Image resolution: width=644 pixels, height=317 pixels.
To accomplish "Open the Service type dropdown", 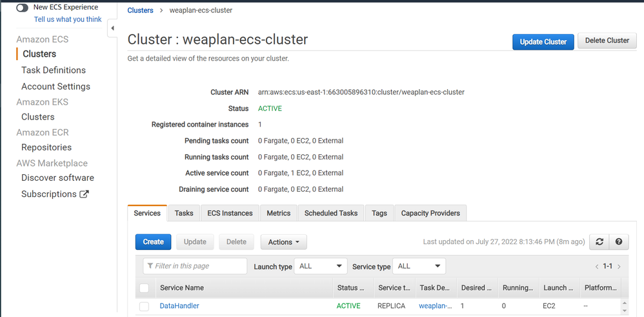I will click(x=419, y=266).
